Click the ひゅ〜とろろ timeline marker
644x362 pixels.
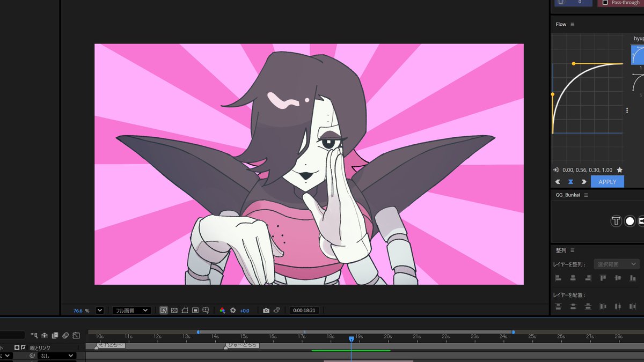(x=241, y=346)
